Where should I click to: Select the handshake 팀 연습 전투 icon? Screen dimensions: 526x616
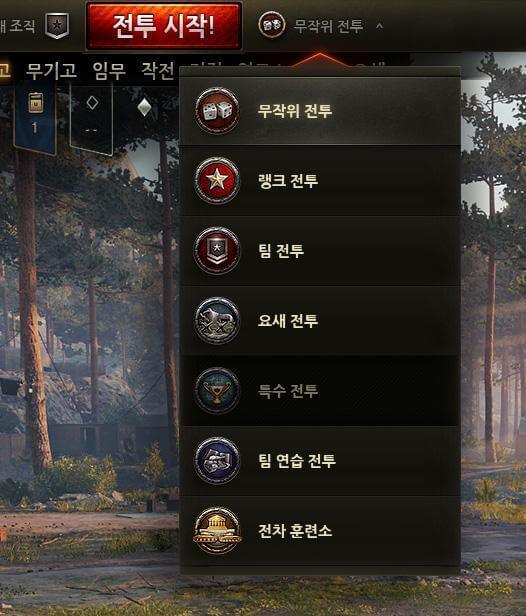click(x=217, y=460)
